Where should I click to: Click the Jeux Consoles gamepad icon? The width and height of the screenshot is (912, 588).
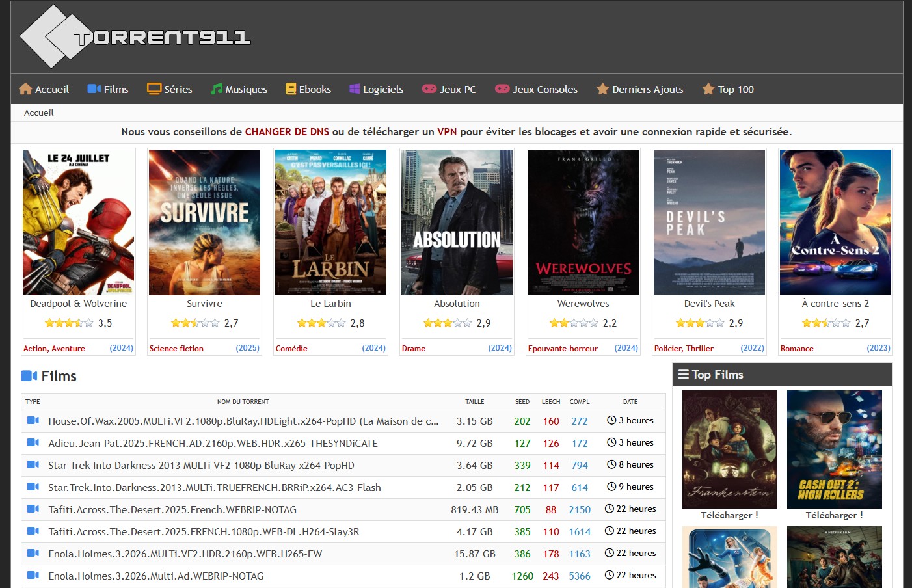click(502, 89)
